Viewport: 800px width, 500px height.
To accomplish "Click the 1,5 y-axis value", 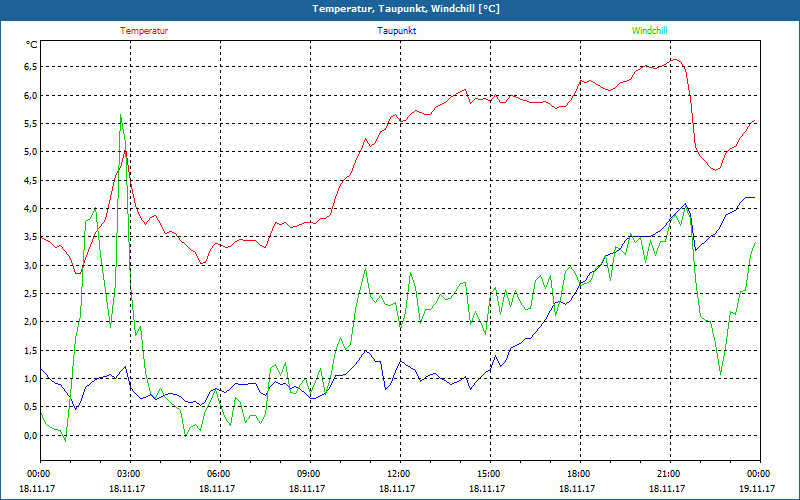I will tap(30, 350).
